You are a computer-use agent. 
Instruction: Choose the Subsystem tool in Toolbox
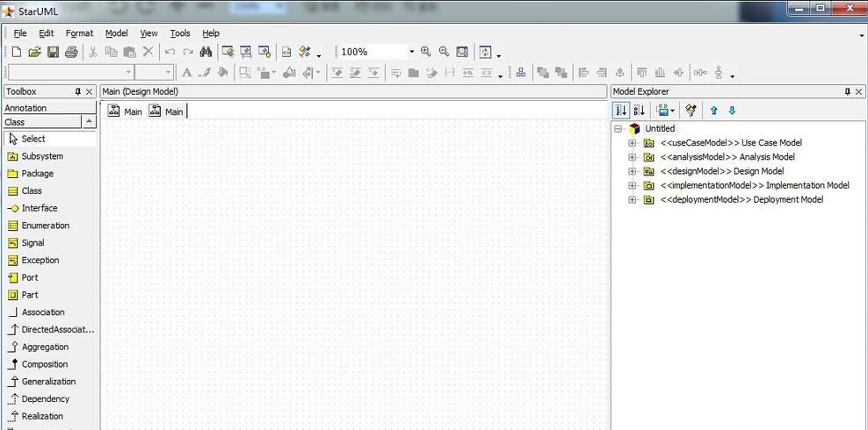(x=50, y=156)
